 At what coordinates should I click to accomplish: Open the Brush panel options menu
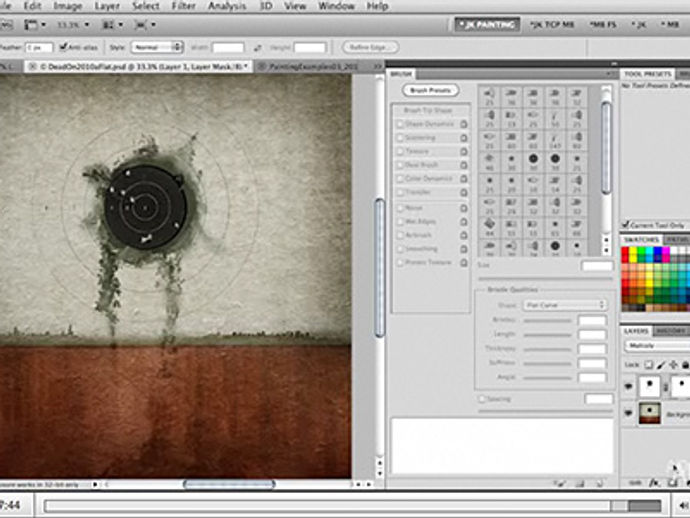(x=609, y=74)
